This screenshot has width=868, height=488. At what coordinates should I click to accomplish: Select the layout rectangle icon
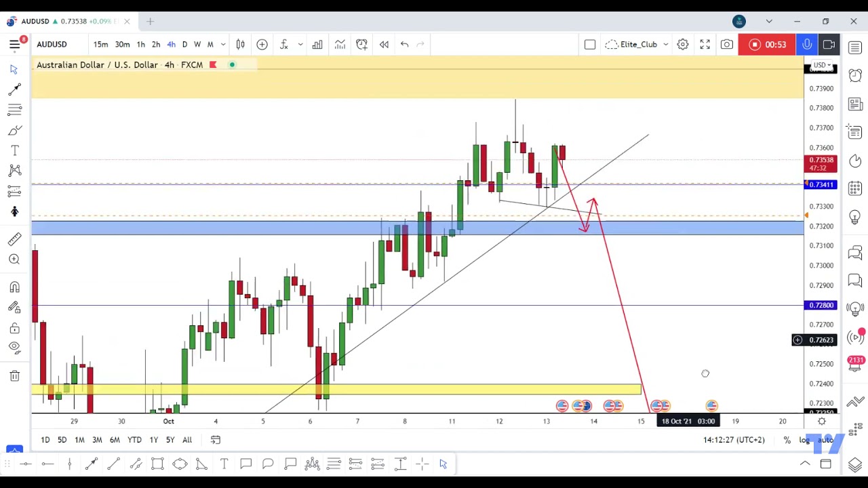pyautogui.click(x=590, y=45)
